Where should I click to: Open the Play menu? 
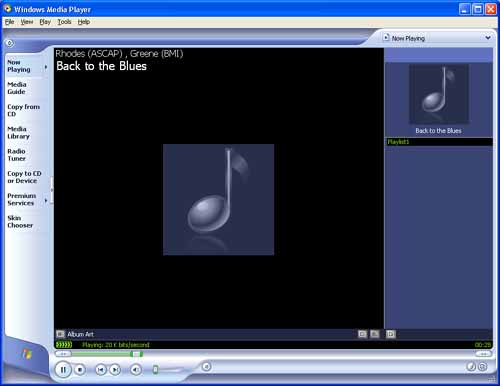click(45, 22)
